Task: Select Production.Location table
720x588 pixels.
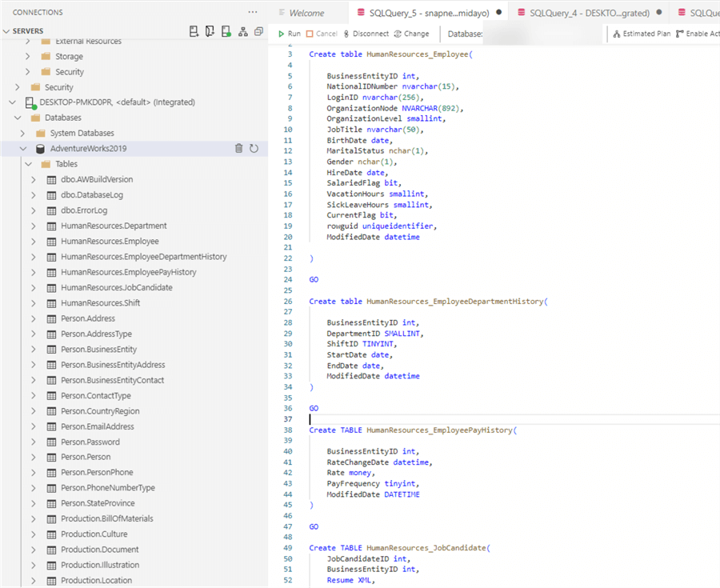Action: point(97,581)
